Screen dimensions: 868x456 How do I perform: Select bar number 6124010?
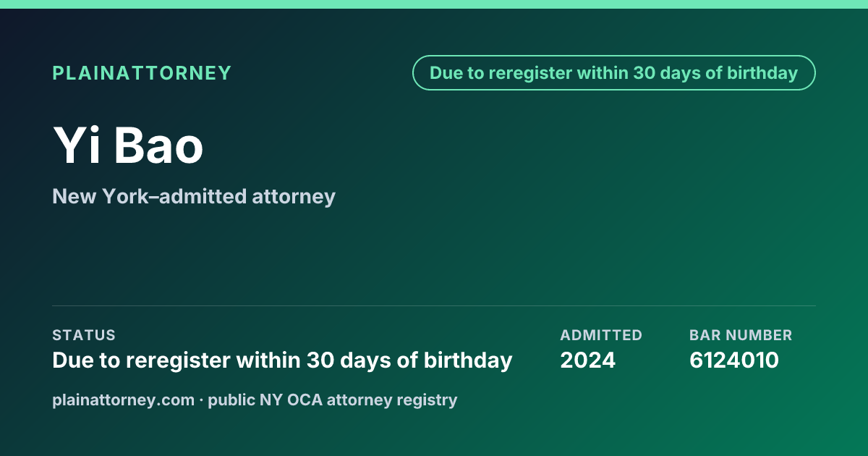pos(734,360)
